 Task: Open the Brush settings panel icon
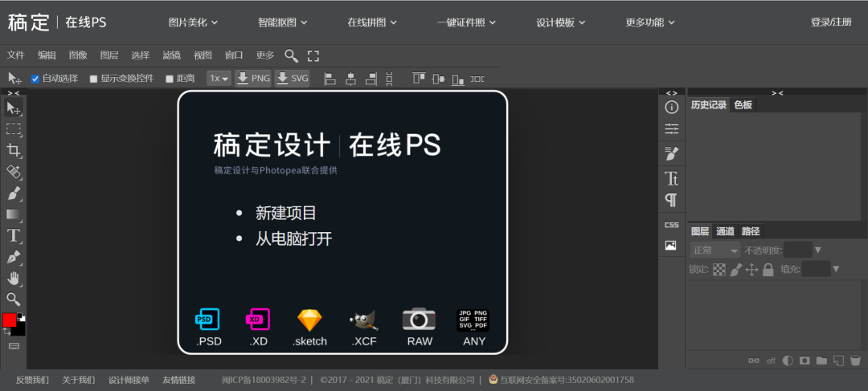click(x=671, y=153)
